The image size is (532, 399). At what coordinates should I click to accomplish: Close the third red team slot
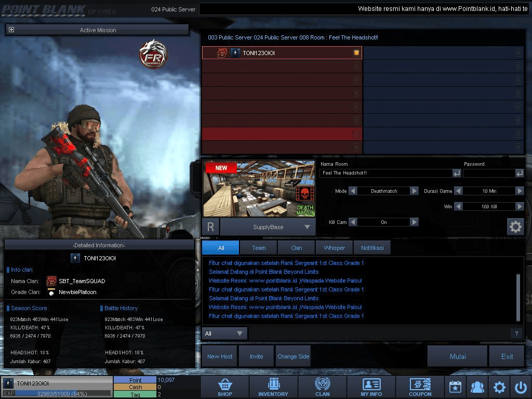coord(356,79)
